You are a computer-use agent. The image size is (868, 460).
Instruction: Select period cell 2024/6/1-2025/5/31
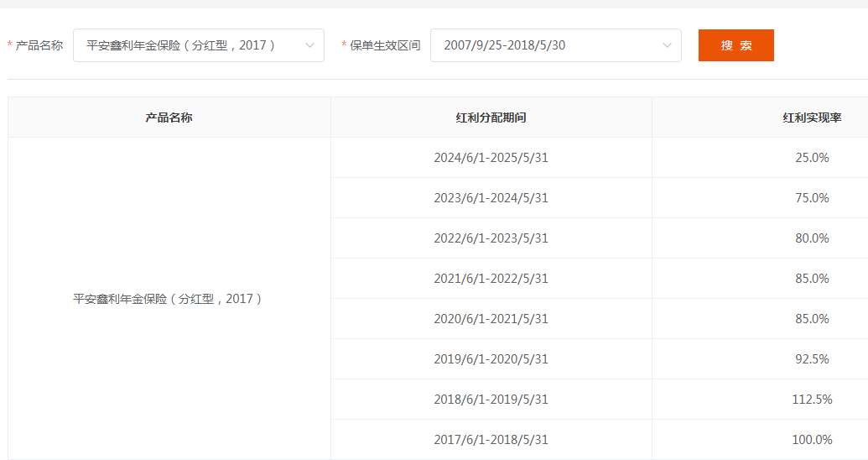[x=491, y=158]
